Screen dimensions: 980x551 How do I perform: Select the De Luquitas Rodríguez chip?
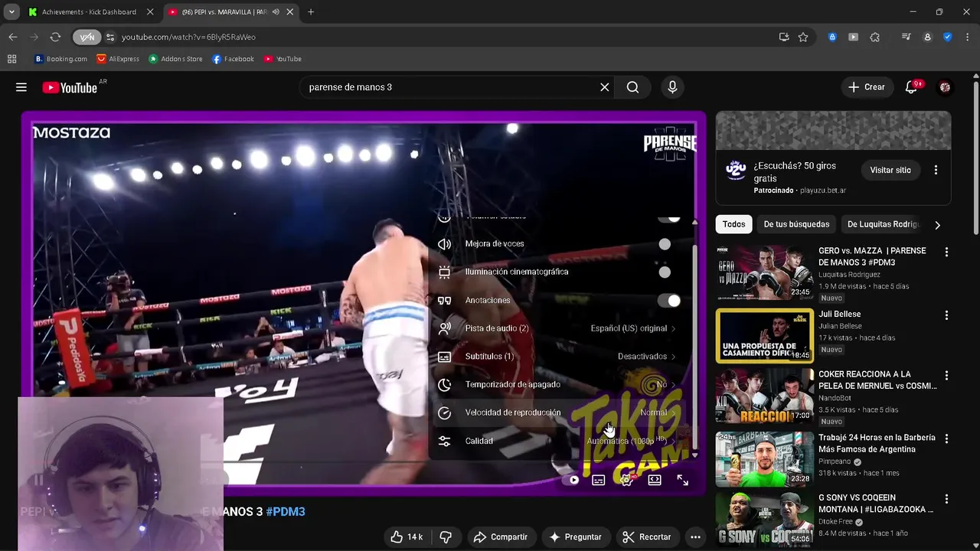pyautogui.click(x=883, y=224)
